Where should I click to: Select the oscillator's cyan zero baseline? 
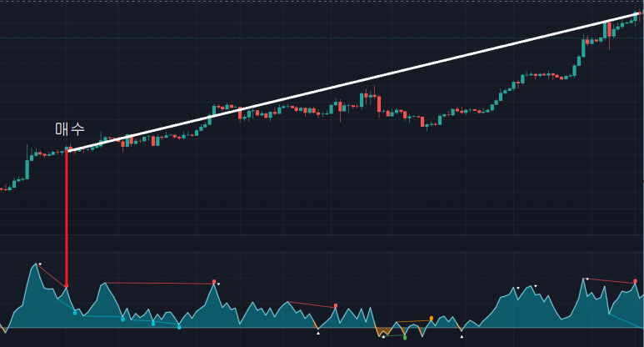[x=322, y=328]
